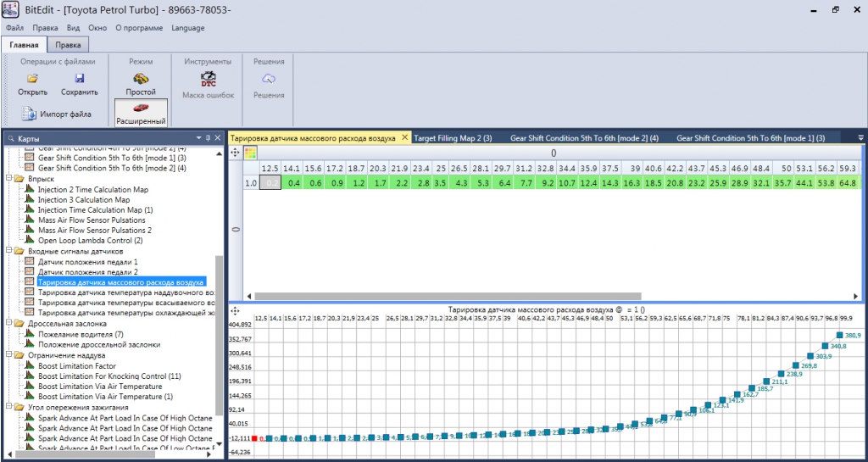Click the chart point labeled 380,9

pyautogui.click(x=840, y=335)
